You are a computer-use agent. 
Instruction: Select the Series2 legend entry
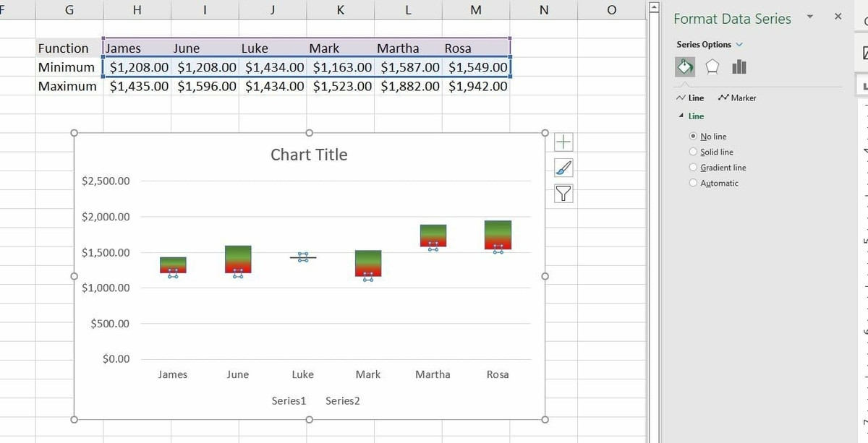[x=342, y=400]
